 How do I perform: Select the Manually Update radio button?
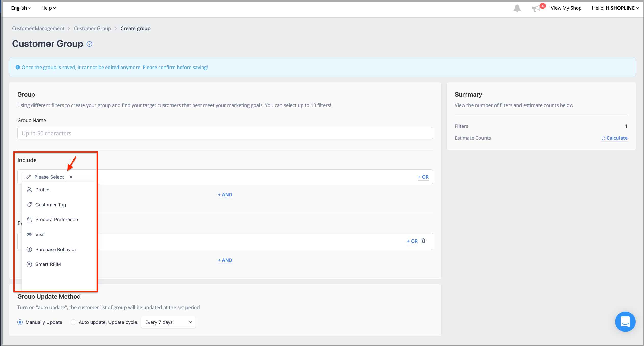tap(20, 322)
